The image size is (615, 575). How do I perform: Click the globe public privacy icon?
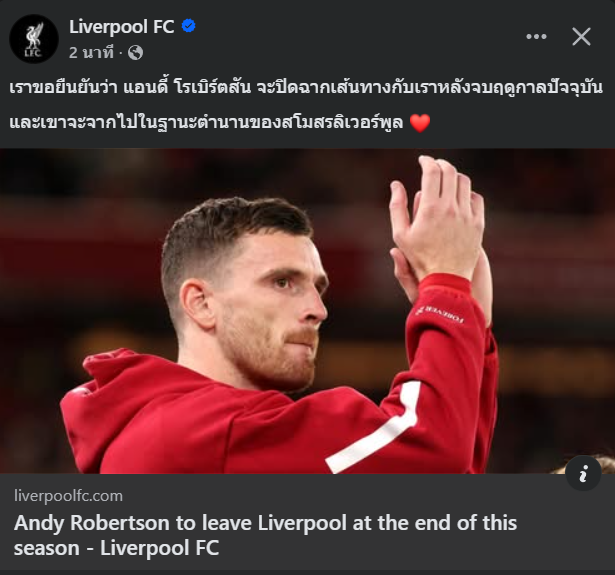135,53
